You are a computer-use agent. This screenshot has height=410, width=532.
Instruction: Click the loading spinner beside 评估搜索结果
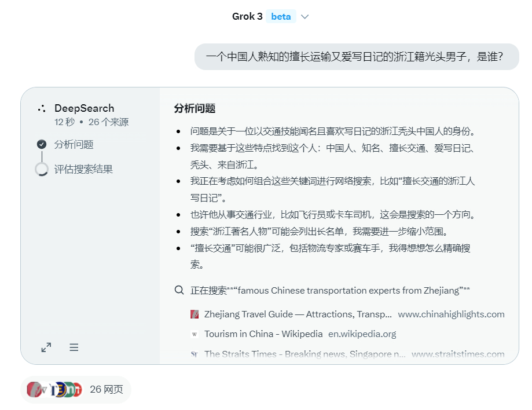(x=42, y=169)
